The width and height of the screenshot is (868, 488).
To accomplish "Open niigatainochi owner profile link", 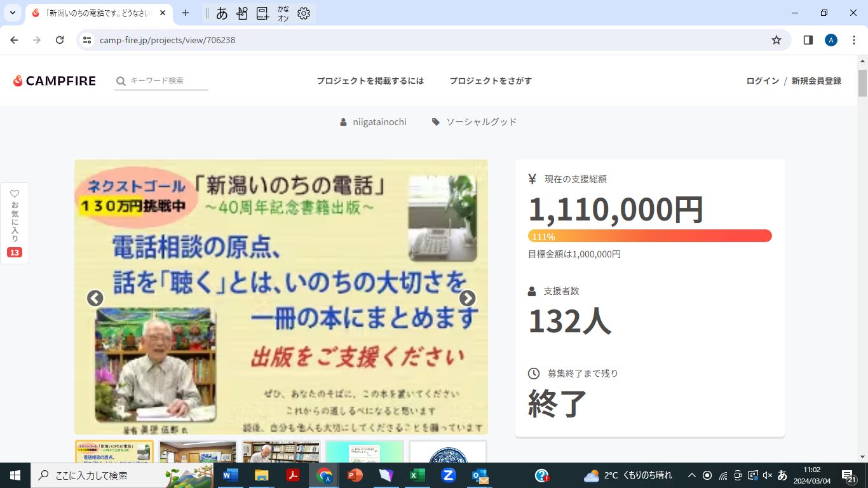I will 374,122.
